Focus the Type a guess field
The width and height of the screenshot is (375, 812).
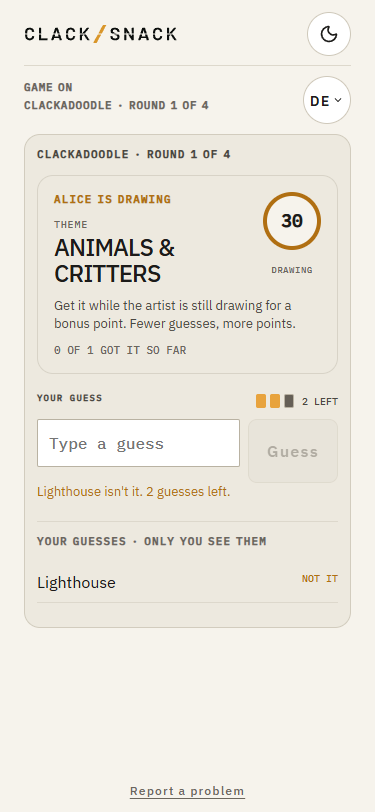[x=138, y=443]
